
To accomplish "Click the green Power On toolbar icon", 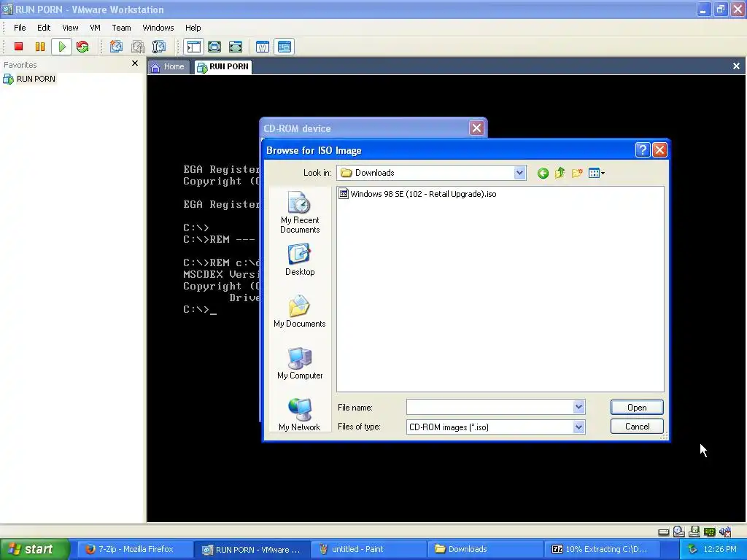I will tap(61, 46).
